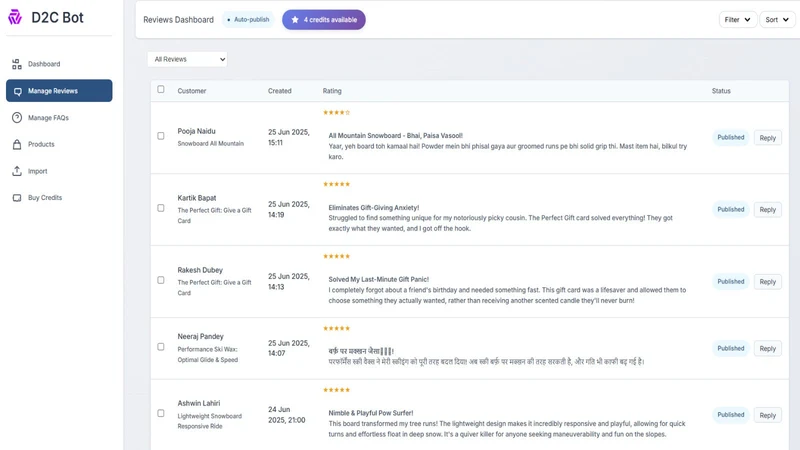This screenshot has height=450, width=800.
Task: Open the Filter dropdown
Action: 738,19
